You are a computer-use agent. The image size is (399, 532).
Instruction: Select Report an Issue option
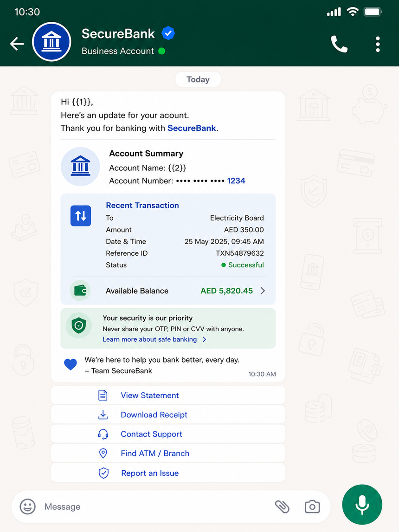tap(168, 473)
